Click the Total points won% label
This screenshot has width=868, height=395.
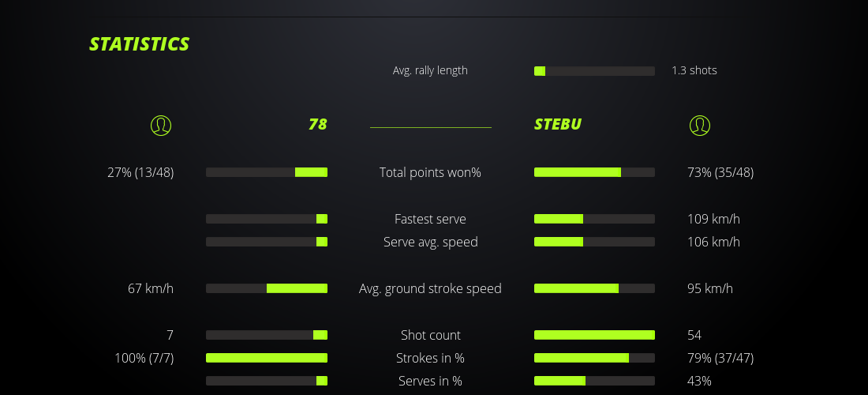coord(431,172)
